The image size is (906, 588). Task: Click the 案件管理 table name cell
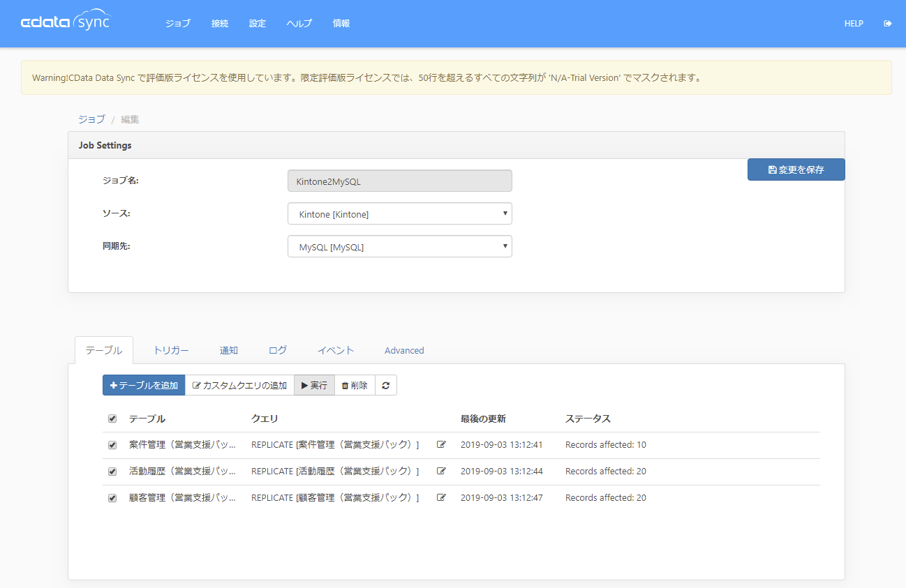pos(183,445)
